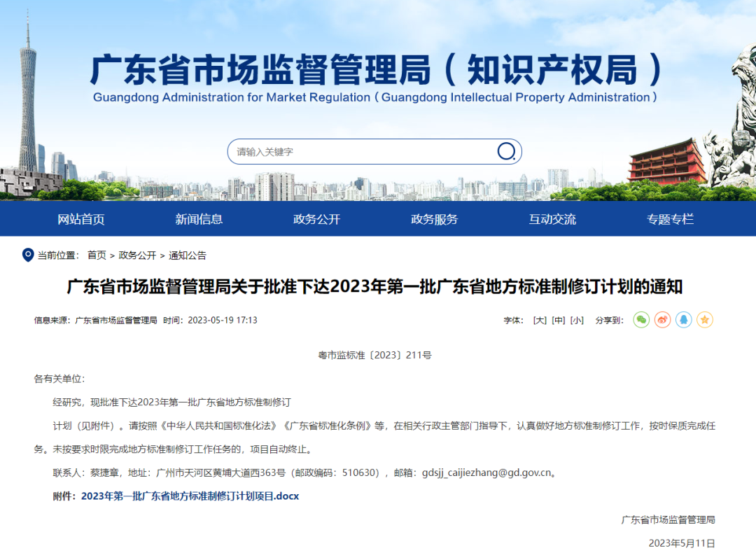This screenshot has width=756, height=560.
Task: Click the star favorite share icon
Action: 705,320
